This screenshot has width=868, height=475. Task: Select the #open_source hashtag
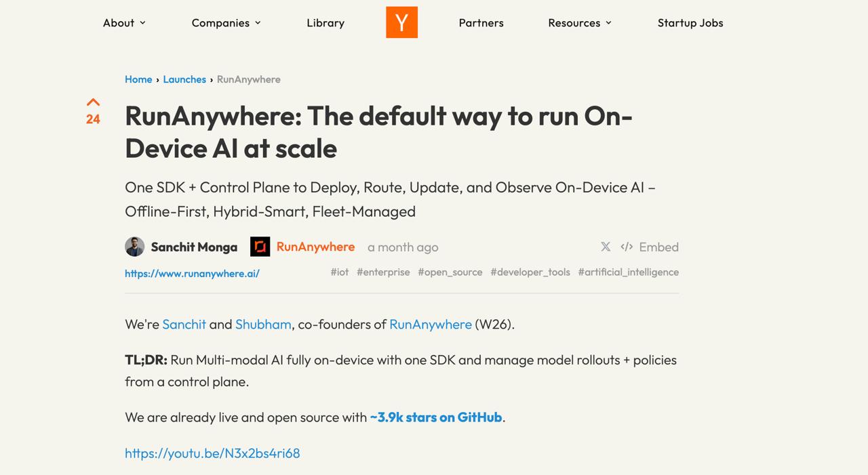[x=450, y=272]
